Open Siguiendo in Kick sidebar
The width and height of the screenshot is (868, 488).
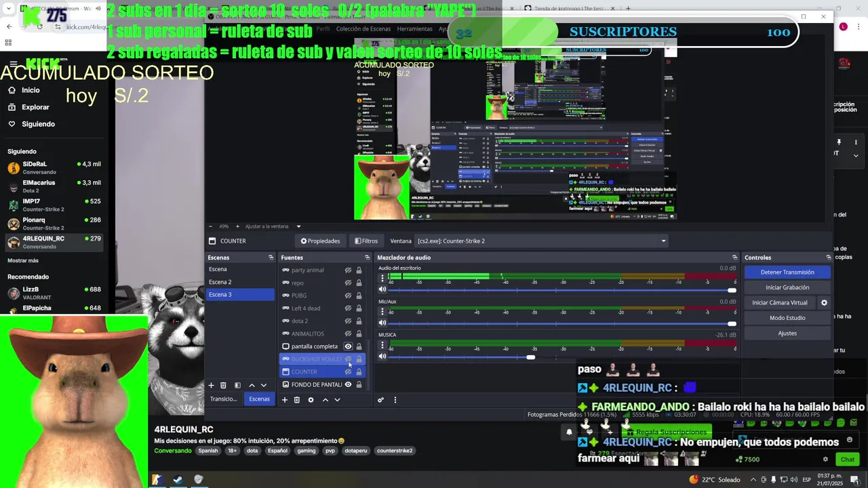coord(38,124)
